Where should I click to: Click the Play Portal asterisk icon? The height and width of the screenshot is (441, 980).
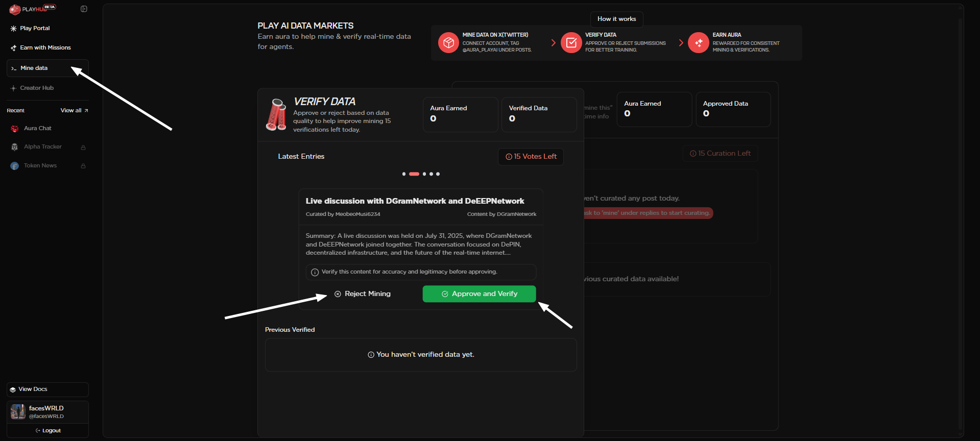[x=14, y=29]
